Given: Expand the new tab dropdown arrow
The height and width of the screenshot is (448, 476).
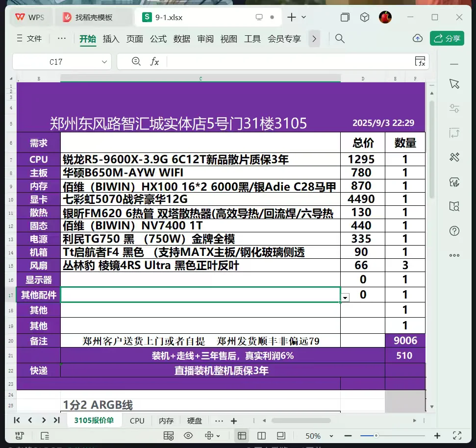Looking at the screenshot, I should coord(304,17).
